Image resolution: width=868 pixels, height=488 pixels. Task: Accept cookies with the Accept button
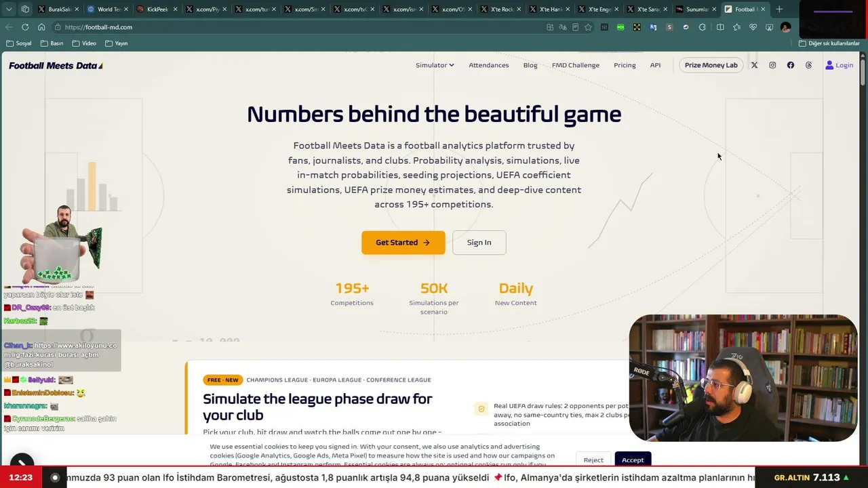(633, 460)
